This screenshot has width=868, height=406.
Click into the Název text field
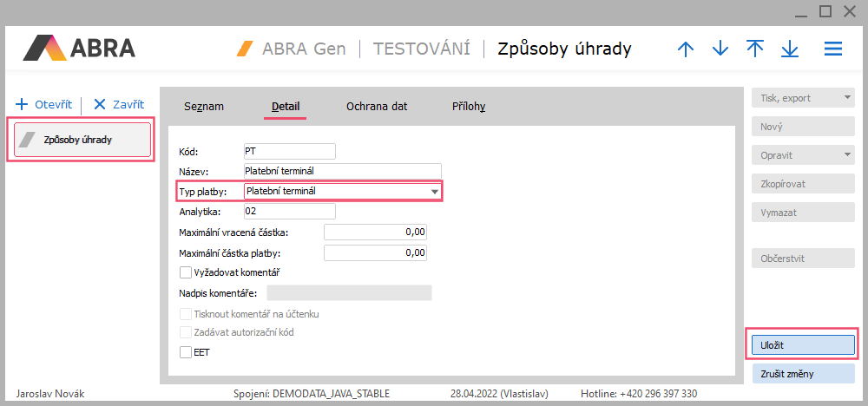tap(343, 171)
